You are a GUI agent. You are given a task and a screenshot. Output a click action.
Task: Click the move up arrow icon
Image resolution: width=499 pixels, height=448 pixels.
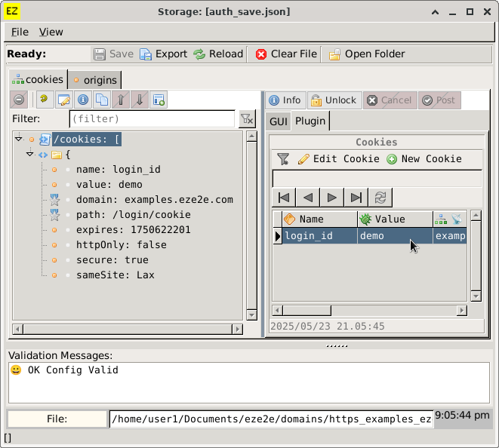point(121,100)
